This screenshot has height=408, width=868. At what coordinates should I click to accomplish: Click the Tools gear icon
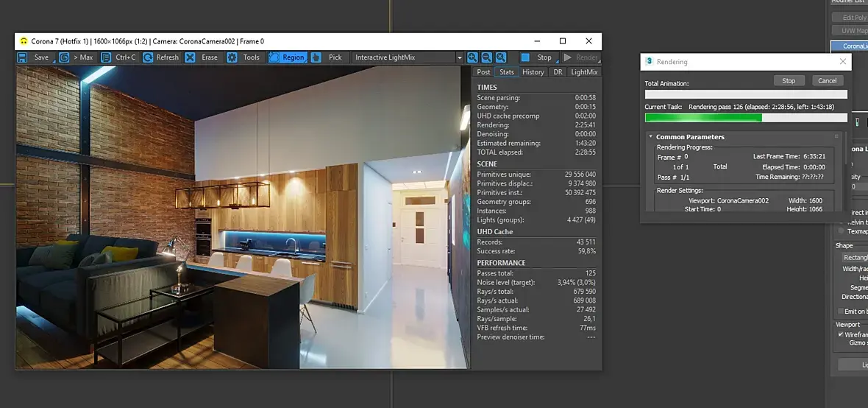pyautogui.click(x=232, y=57)
